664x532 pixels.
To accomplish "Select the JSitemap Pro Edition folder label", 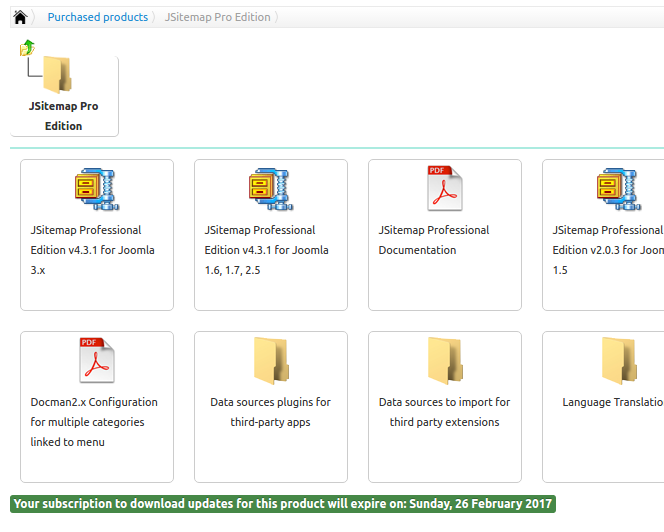I will [x=64, y=116].
